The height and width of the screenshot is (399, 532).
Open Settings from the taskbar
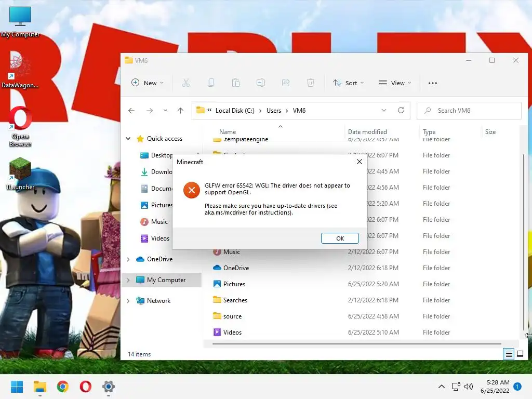[109, 387]
